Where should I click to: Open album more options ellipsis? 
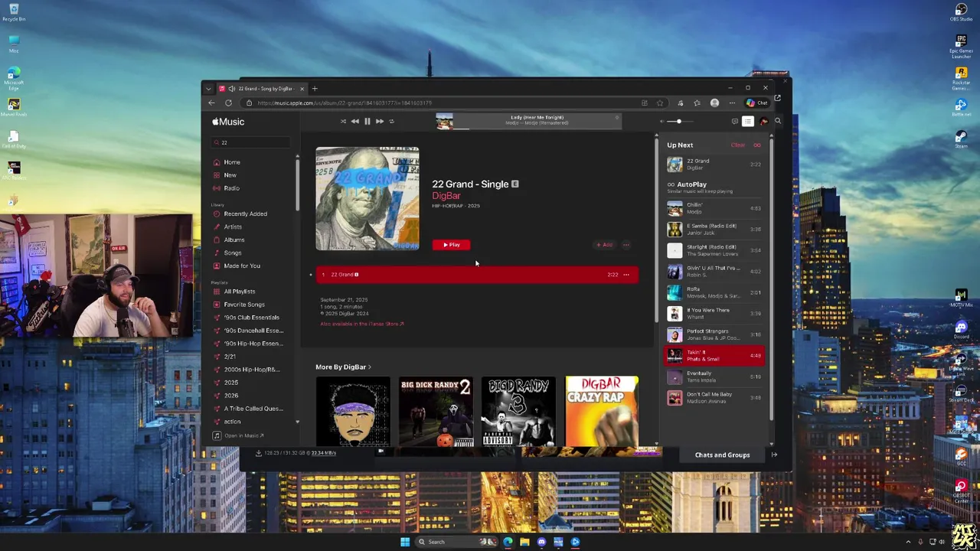tap(626, 245)
